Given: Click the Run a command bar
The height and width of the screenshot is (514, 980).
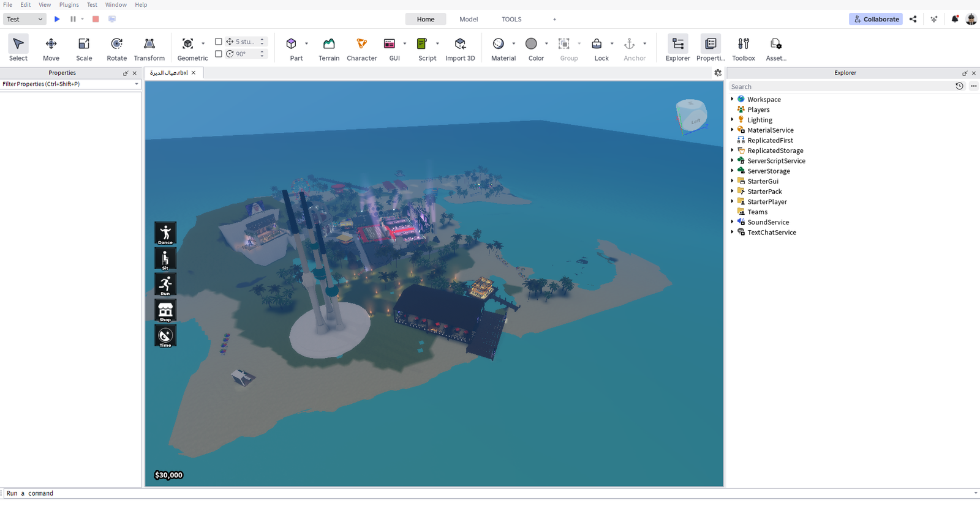Looking at the screenshot, I should coord(490,493).
